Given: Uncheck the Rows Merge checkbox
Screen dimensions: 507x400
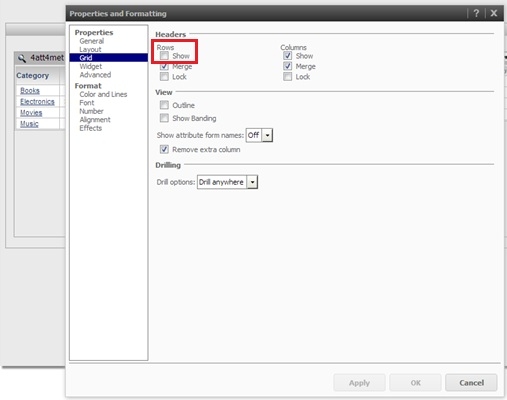Looking at the screenshot, I should (x=164, y=66).
